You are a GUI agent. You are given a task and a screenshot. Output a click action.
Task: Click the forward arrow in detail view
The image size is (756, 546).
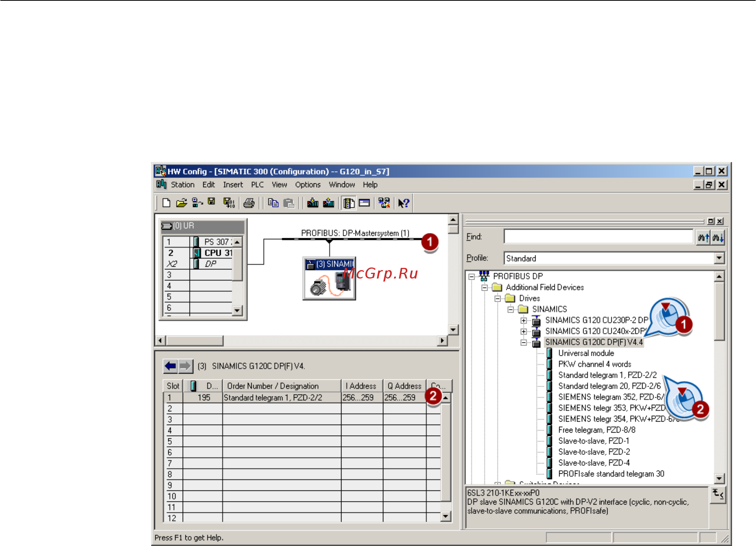(x=185, y=366)
